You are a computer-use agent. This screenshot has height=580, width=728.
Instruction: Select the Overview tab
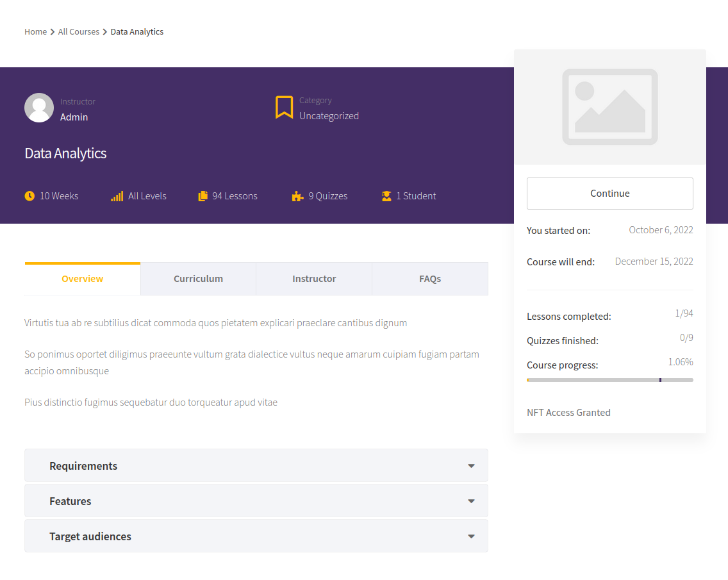[x=83, y=279]
